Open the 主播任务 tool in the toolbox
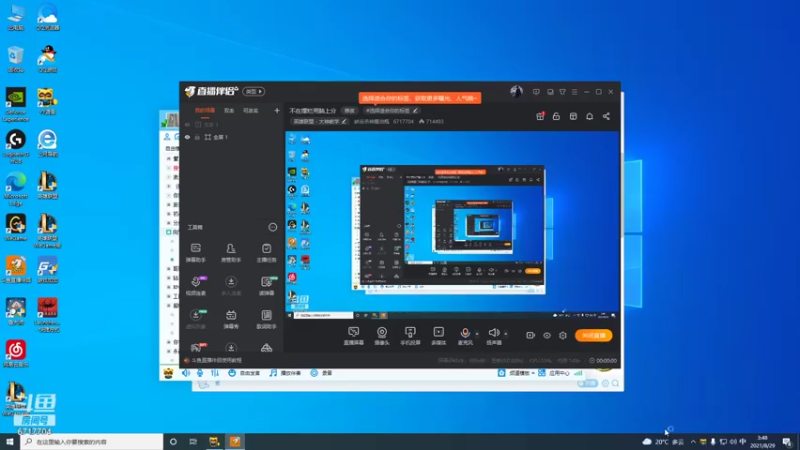The width and height of the screenshot is (800, 450). (x=266, y=253)
